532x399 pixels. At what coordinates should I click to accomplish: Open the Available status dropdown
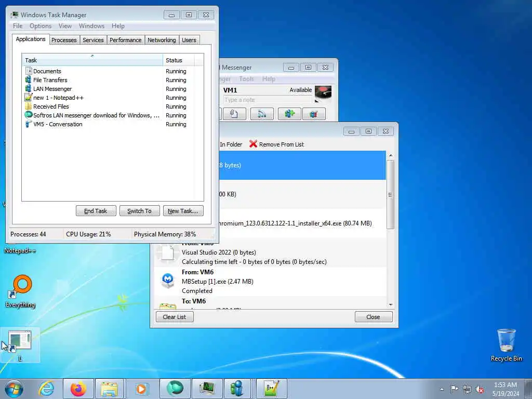(x=301, y=90)
